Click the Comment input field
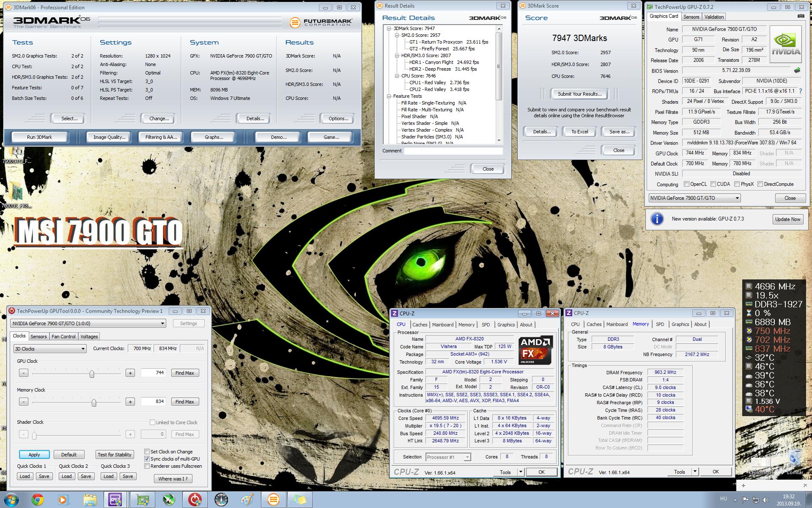Viewport: 812px width, 508px height. point(453,151)
